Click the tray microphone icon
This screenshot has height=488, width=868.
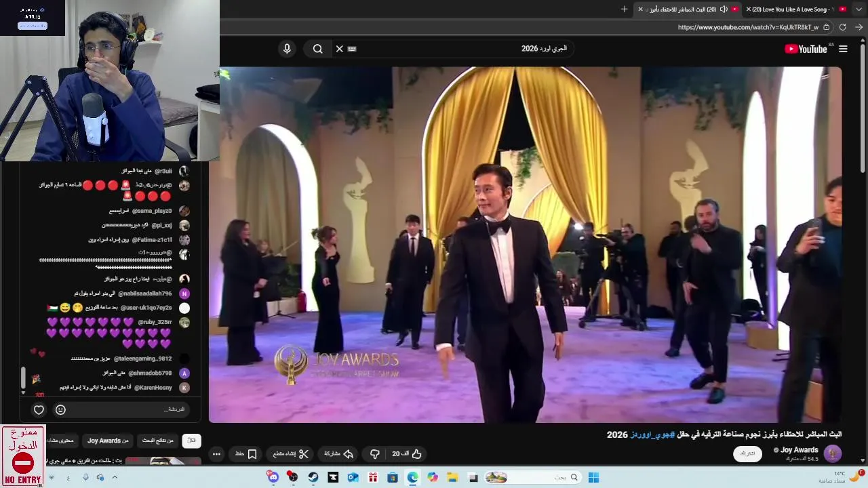click(85, 478)
